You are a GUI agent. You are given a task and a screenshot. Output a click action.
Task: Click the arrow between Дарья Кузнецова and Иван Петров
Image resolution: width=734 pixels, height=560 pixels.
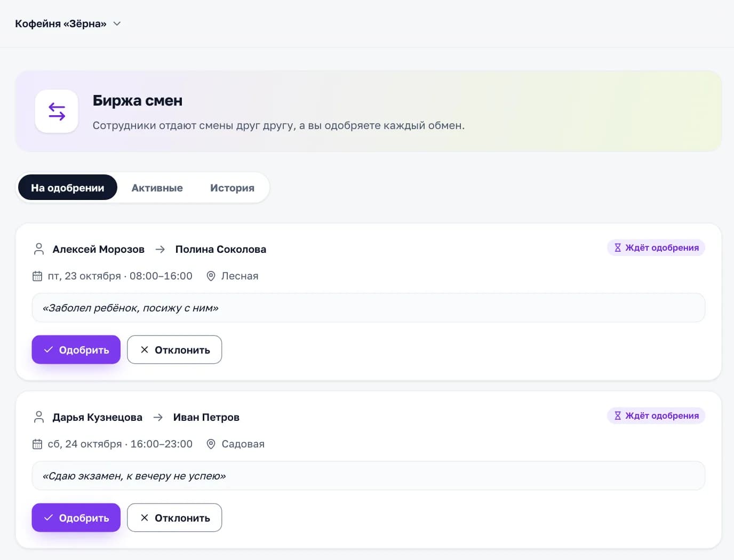click(158, 417)
